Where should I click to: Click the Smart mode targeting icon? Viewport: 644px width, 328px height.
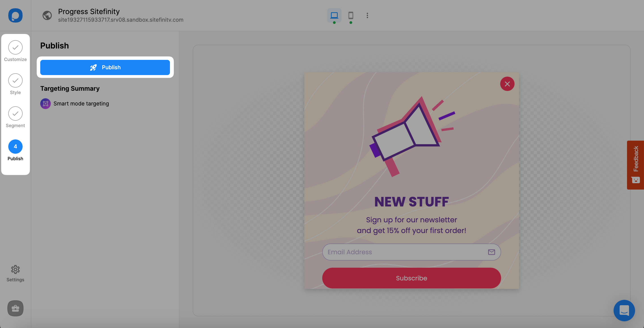click(x=45, y=103)
